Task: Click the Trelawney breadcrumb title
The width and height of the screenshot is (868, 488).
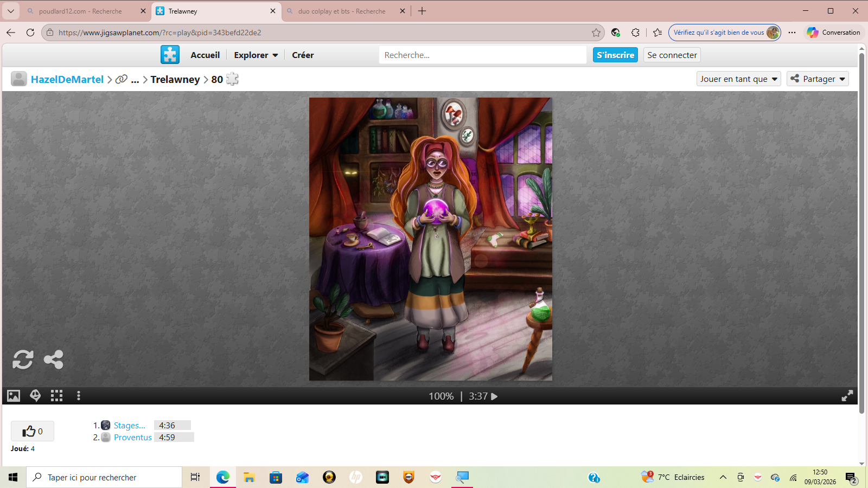Action: [x=175, y=79]
